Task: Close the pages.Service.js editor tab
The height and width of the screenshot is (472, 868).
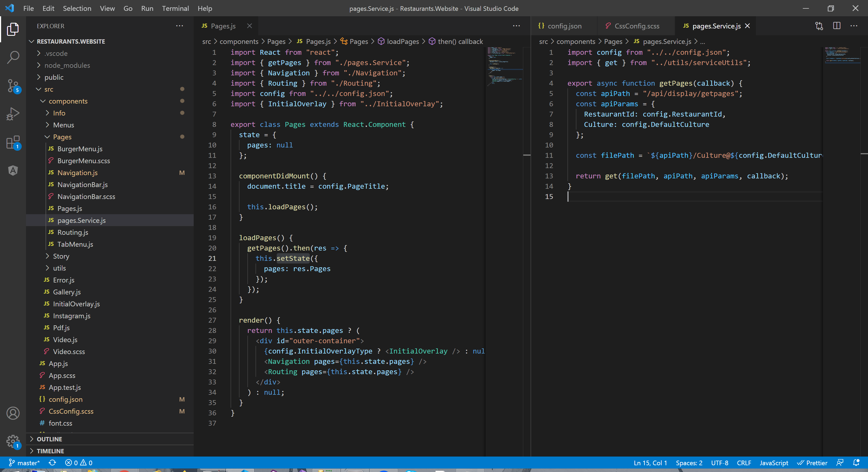Action: [747, 26]
